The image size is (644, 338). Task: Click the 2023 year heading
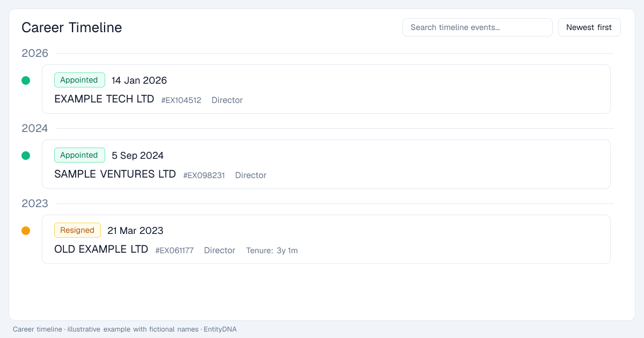(35, 203)
